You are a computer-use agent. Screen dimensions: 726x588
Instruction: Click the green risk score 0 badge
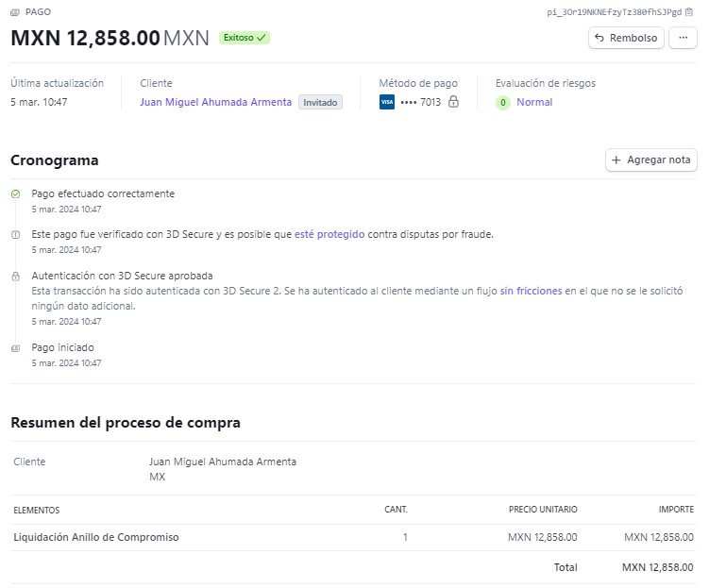[x=503, y=102]
